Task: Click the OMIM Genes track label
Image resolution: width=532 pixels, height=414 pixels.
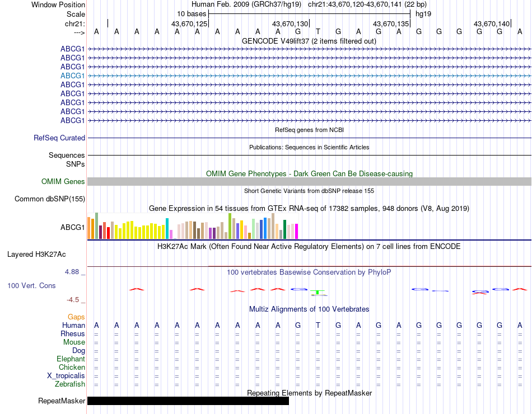Action: 63,181
